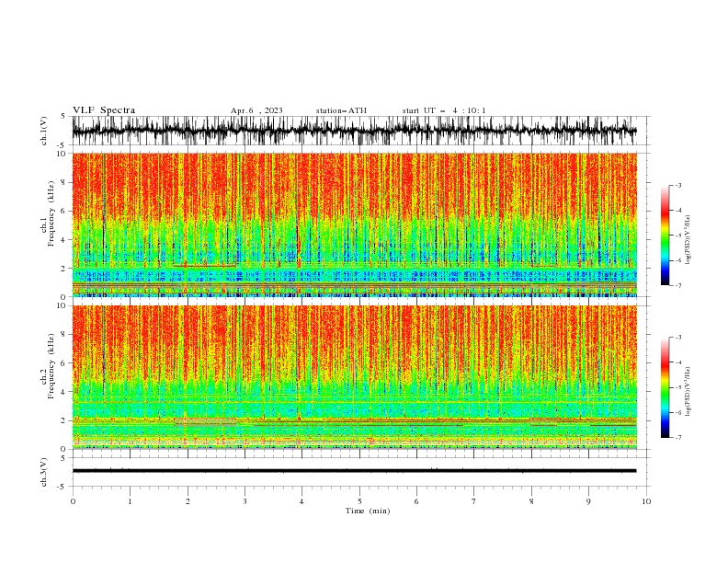Click the time axis tick label "0"
The image size is (728, 563).
pos(73,501)
